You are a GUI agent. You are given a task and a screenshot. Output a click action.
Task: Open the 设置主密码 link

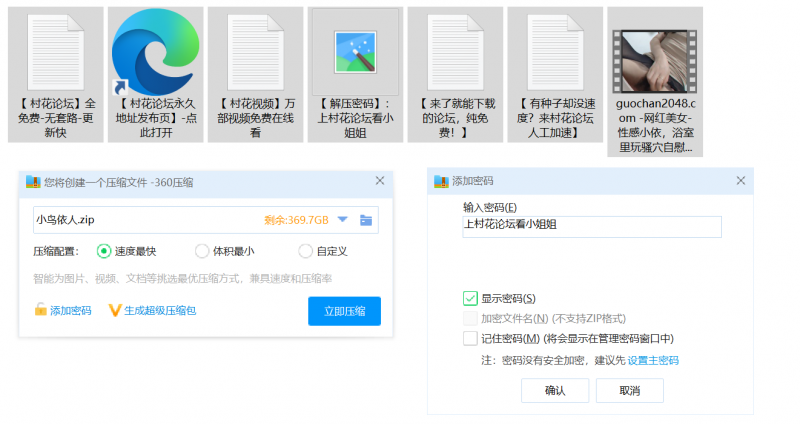coord(653,360)
